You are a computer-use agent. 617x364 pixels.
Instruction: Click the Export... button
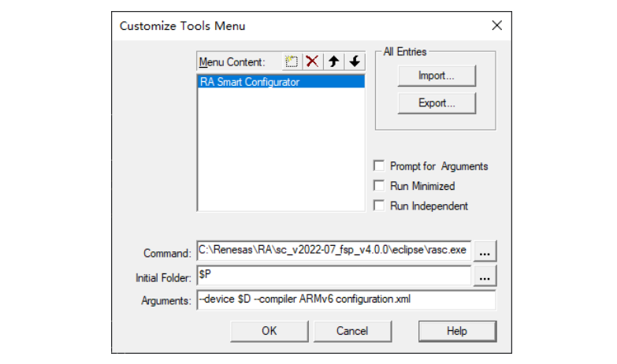436,103
